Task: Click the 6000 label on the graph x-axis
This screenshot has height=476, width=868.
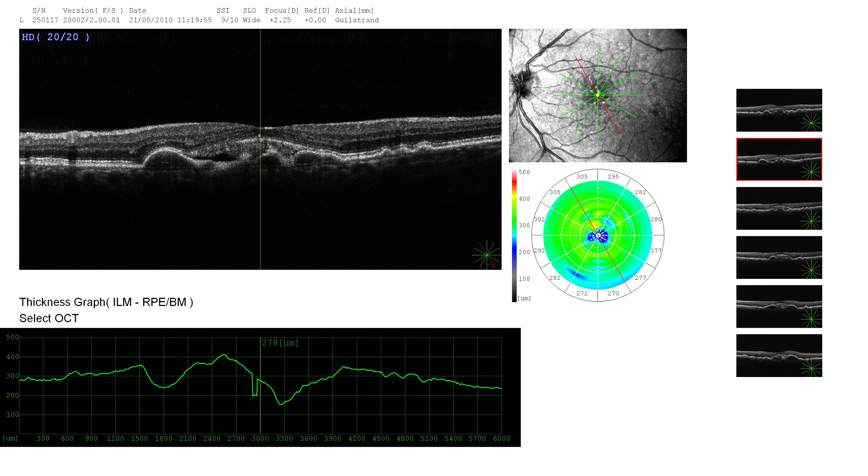Action: coord(501,438)
